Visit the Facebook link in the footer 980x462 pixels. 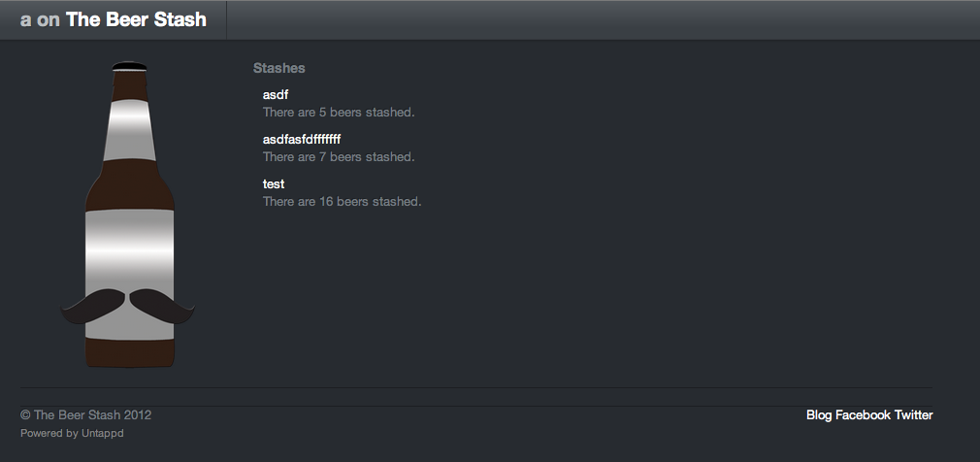863,415
